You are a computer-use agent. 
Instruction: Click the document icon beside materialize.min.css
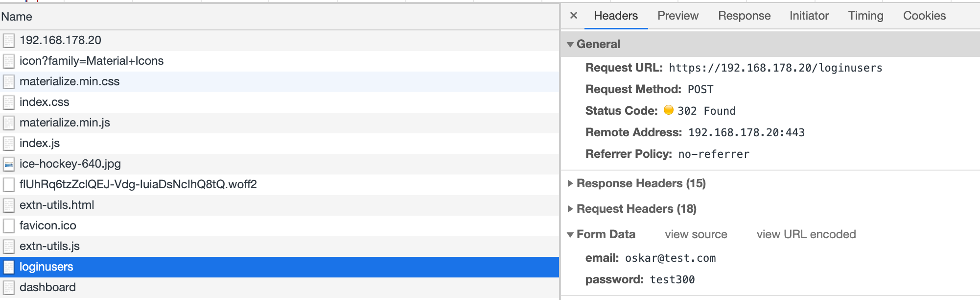coord(9,81)
